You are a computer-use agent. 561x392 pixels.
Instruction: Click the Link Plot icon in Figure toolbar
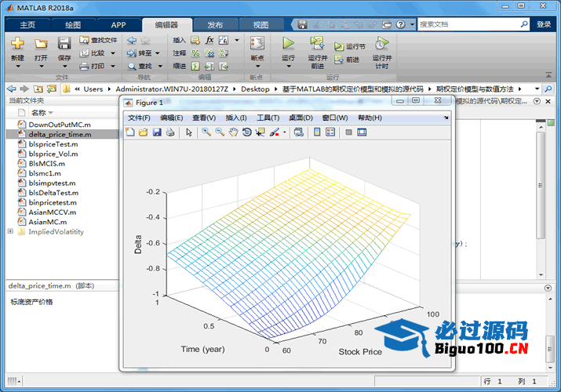(298, 132)
